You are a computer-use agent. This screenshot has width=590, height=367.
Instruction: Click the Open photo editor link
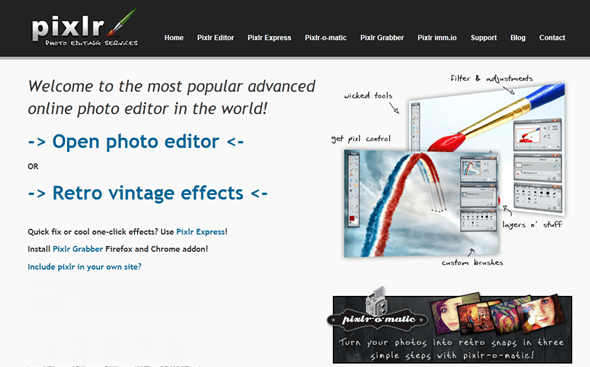(136, 142)
